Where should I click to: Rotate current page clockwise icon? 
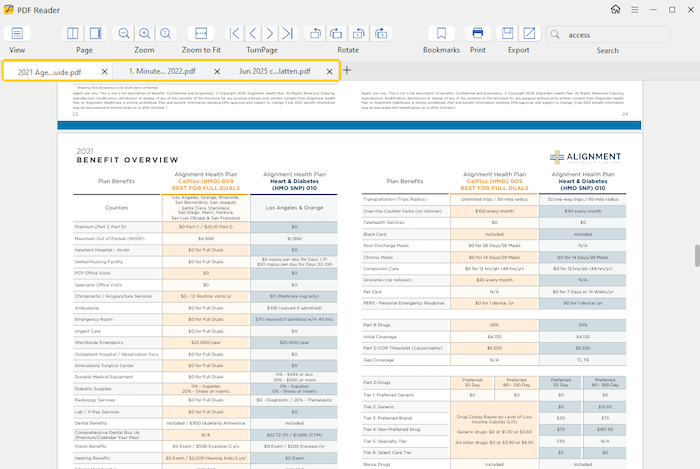pos(381,33)
